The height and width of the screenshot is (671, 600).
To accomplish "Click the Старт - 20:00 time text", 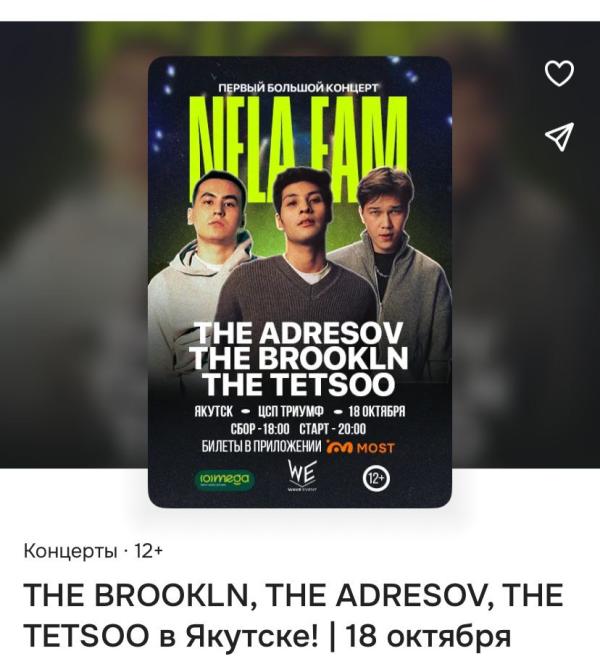I will click(x=333, y=429).
